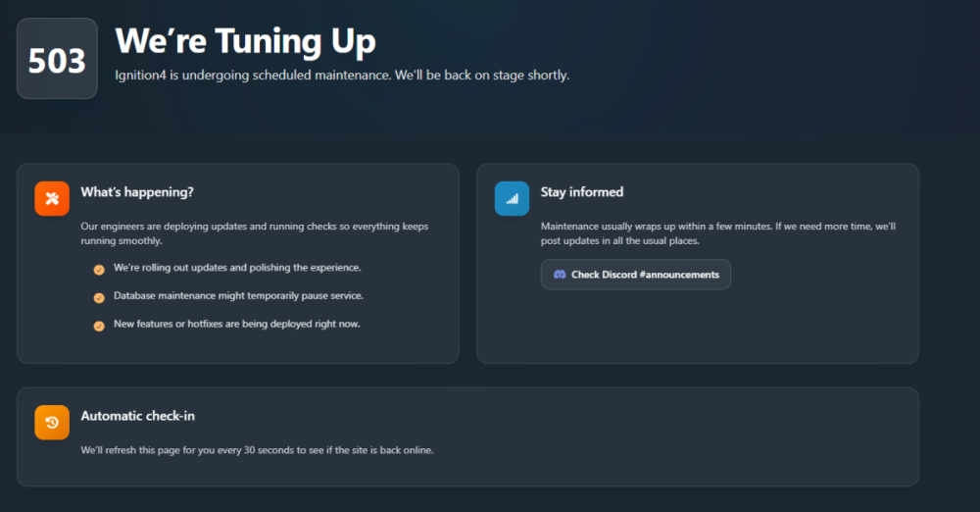This screenshot has width=980, height=512.
Task: Click the Maintenance usually wraps up paragraph
Action: (717, 233)
